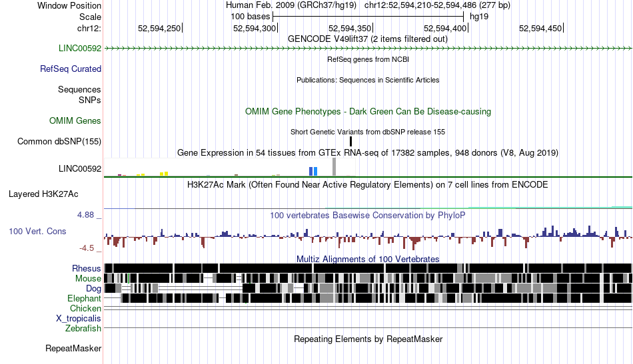The width and height of the screenshot is (633, 364).
Task: Click the Chicken alignment row label
Action: (85, 309)
